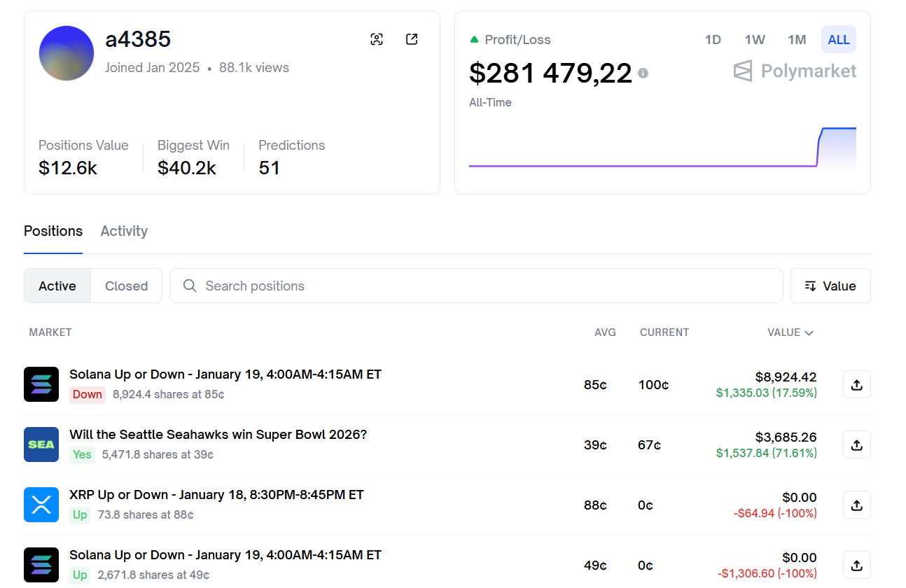Click the Solana market icon in first row
Screen dimensions: 906x588
point(41,384)
